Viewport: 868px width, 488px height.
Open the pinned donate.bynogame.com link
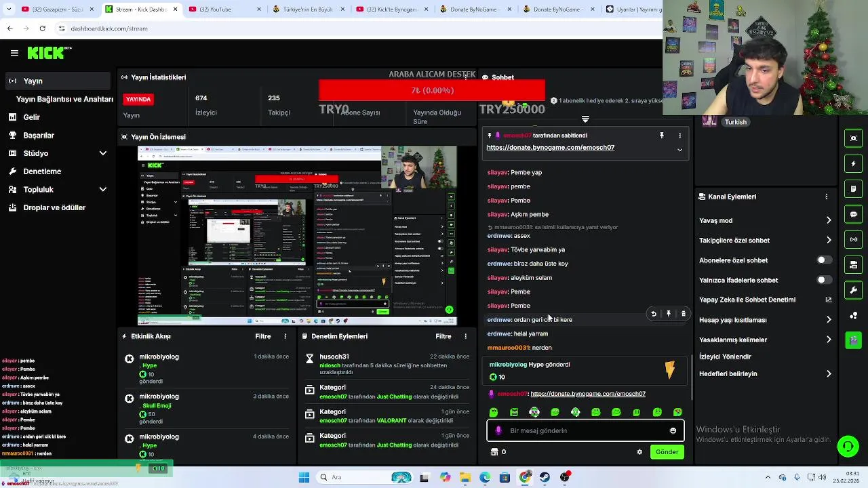pyautogui.click(x=551, y=147)
